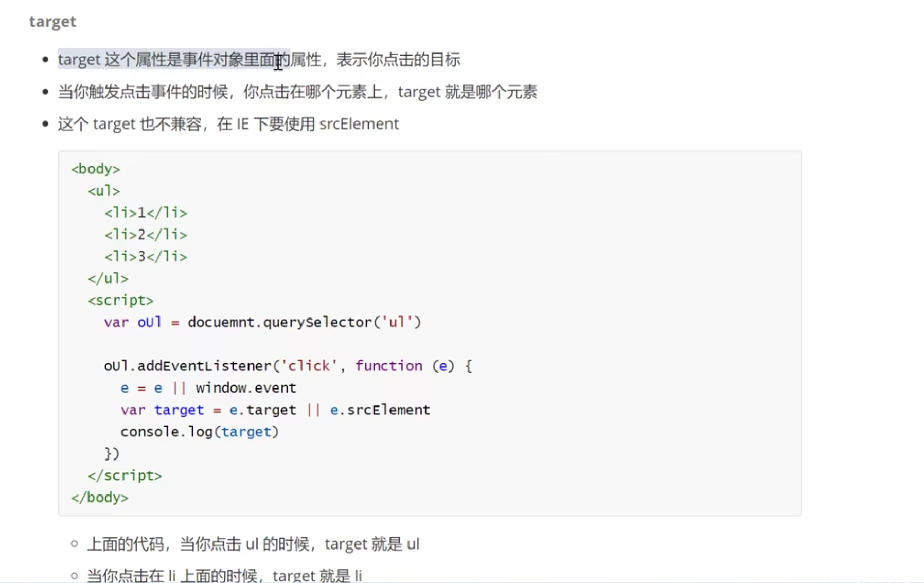The height and width of the screenshot is (583, 924).
Task: Click the opening <ul> tag in code
Action: click(x=104, y=191)
